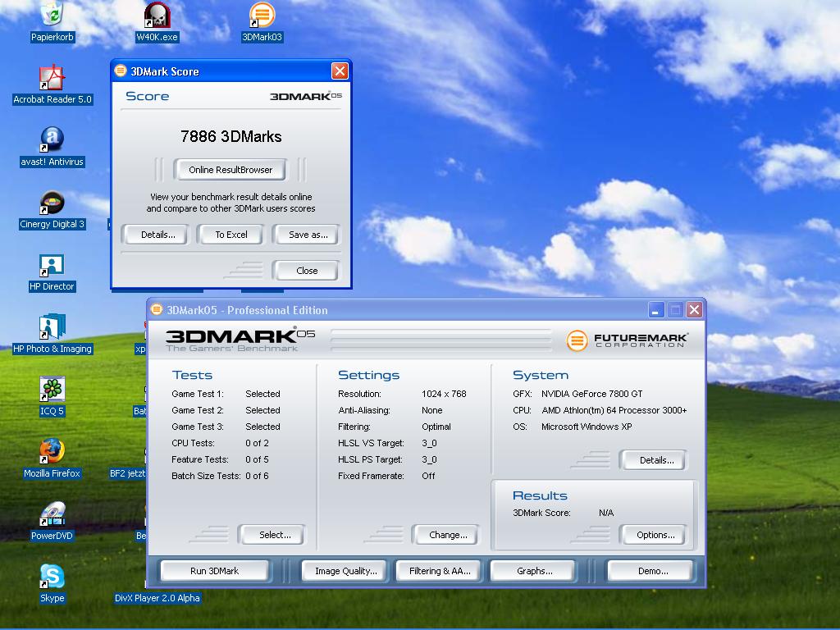The image size is (840, 630).
Task: Click Select... under Tests
Action: (x=273, y=535)
